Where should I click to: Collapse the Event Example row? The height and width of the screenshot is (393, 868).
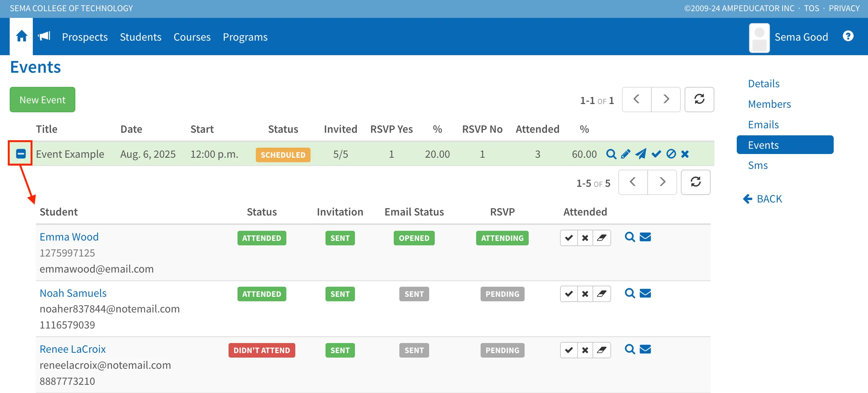point(21,154)
